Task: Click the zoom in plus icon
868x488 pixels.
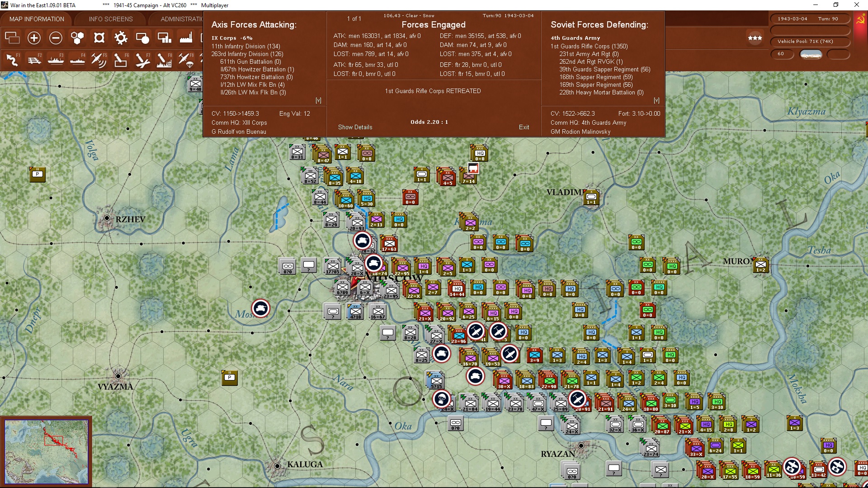Action: click(34, 38)
